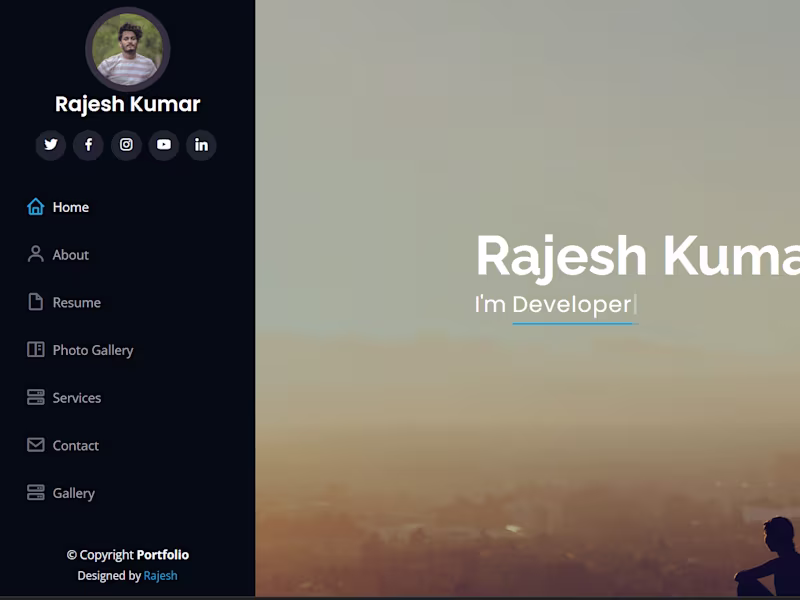Click the profile photo at the top
Screen dimensions: 800x600
(127, 48)
